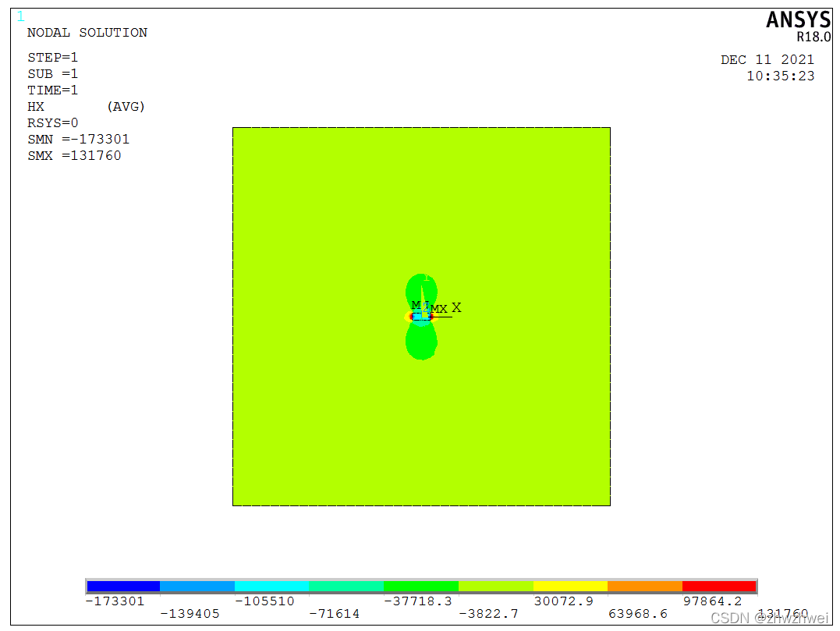Click the 'RSYS=0' label

pos(52,123)
